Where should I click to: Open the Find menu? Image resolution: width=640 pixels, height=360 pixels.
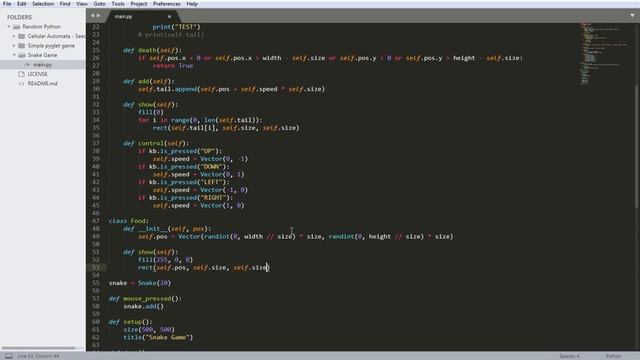(65, 4)
